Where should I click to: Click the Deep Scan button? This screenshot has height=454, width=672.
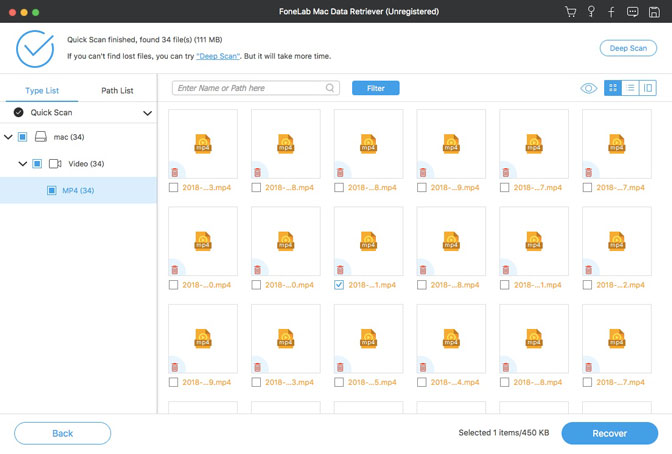[x=628, y=48]
